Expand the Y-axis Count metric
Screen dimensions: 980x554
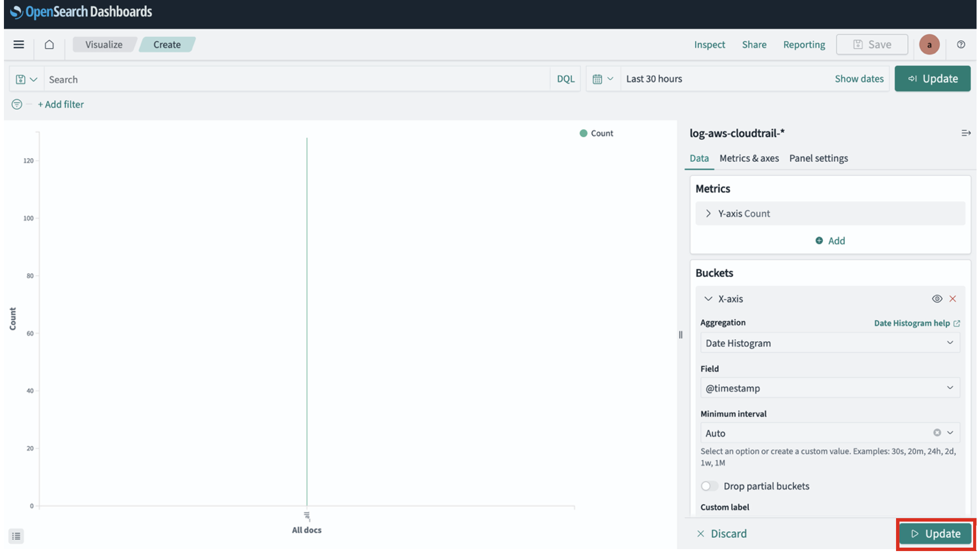point(708,214)
